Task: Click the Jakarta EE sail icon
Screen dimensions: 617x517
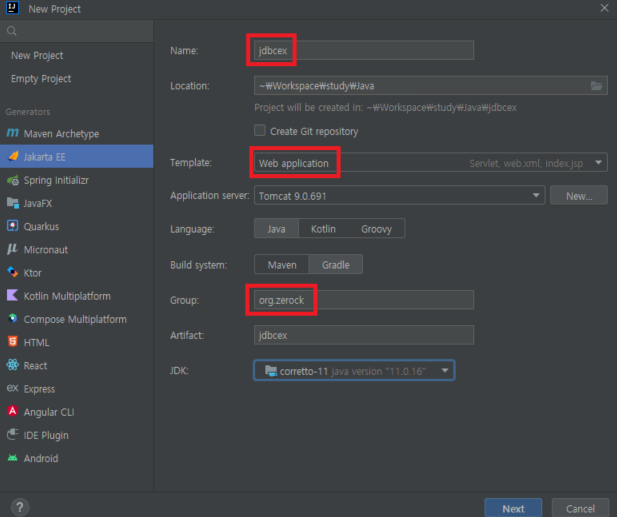Action: (13, 156)
